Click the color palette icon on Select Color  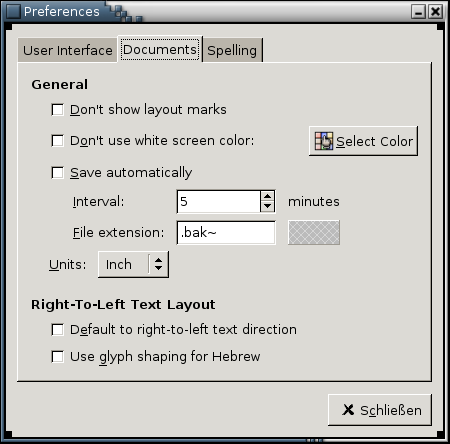click(x=324, y=141)
